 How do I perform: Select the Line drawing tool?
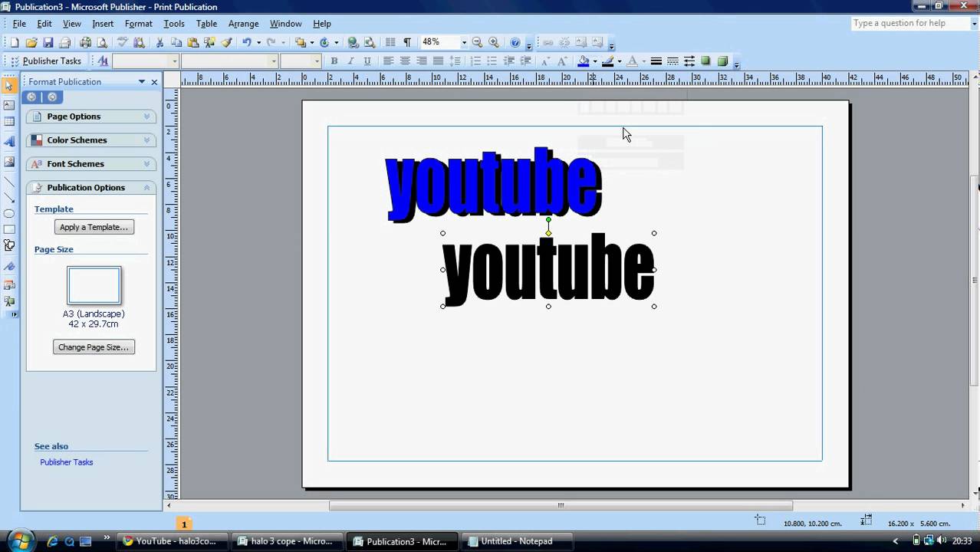point(9,182)
